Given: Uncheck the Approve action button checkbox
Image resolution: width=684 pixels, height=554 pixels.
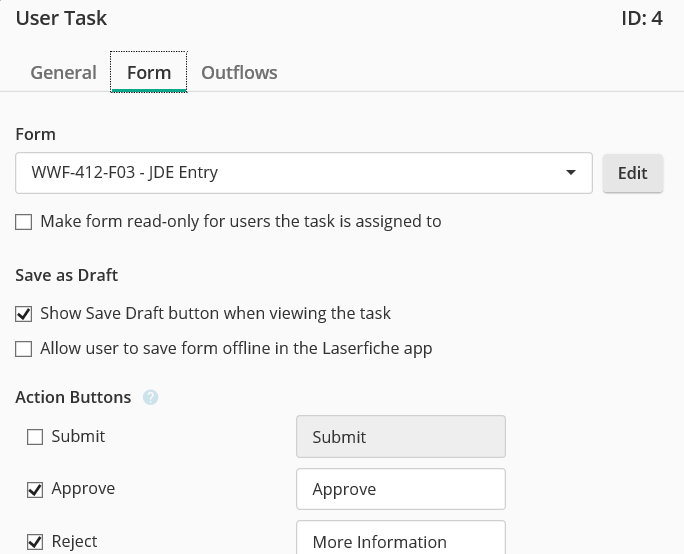Looking at the screenshot, I should tap(35, 490).
